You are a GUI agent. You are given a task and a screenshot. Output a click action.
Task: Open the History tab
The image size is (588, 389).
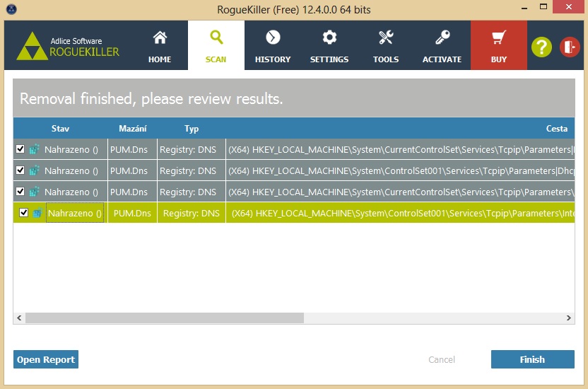[273, 45]
